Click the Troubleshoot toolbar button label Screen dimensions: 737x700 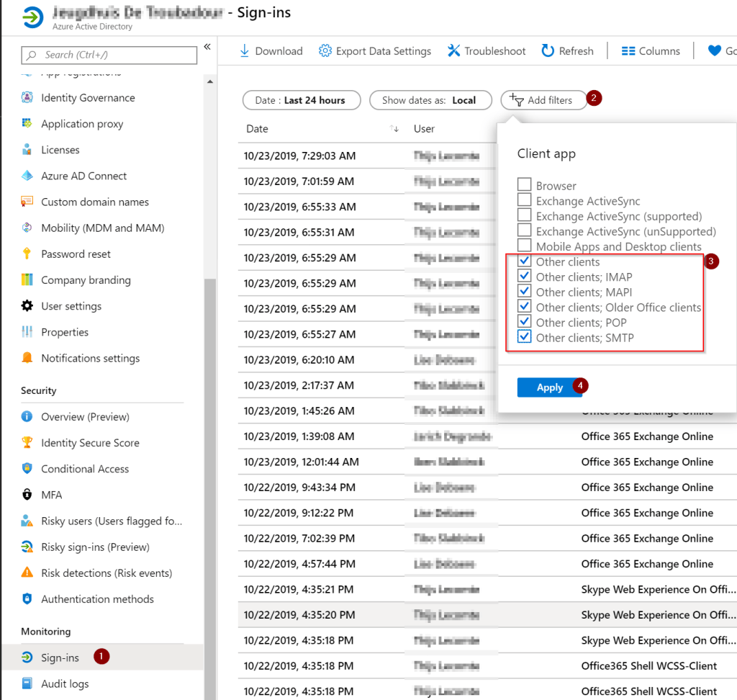coord(495,51)
